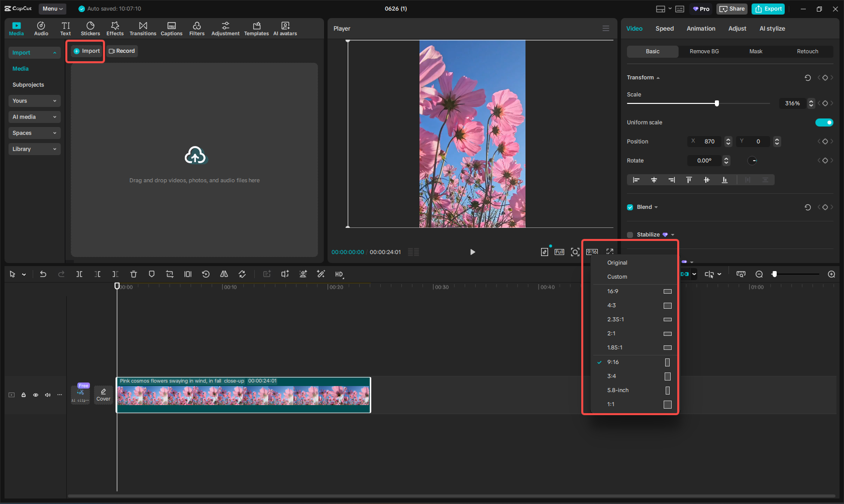Expand the Library section in sidebar
The width and height of the screenshot is (844, 504).
[34, 149]
